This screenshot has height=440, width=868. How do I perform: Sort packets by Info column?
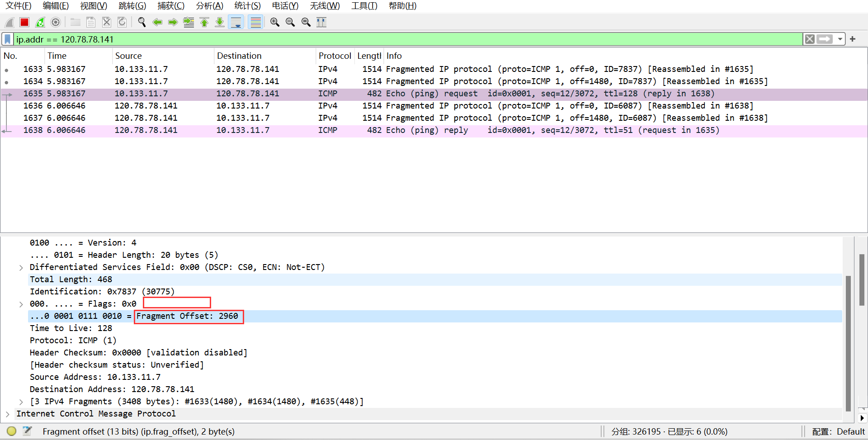coord(625,56)
